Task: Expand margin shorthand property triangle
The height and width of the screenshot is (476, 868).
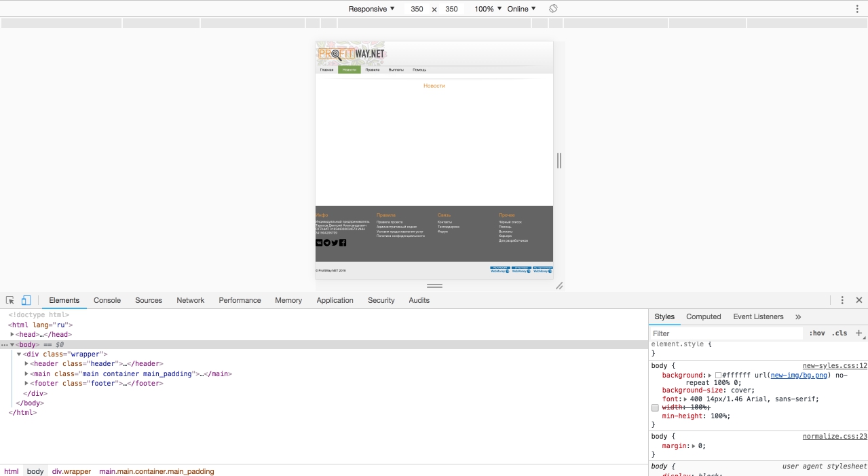Action: (694, 446)
